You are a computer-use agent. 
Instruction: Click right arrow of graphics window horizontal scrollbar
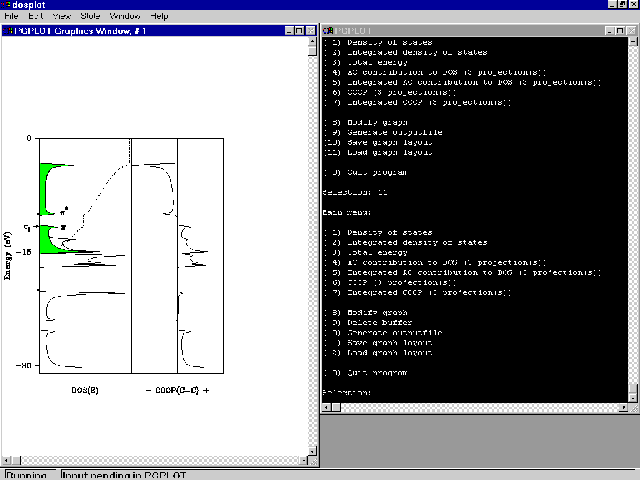304,460
